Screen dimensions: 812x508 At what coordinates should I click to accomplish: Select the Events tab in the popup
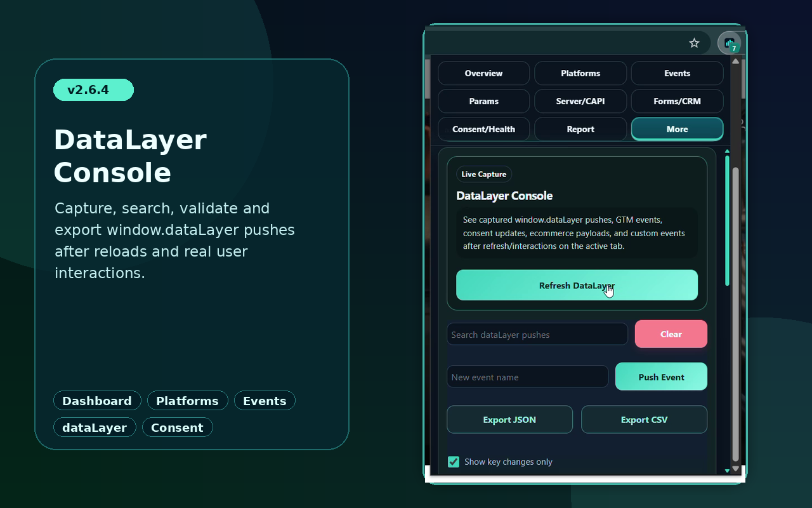coord(677,73)
